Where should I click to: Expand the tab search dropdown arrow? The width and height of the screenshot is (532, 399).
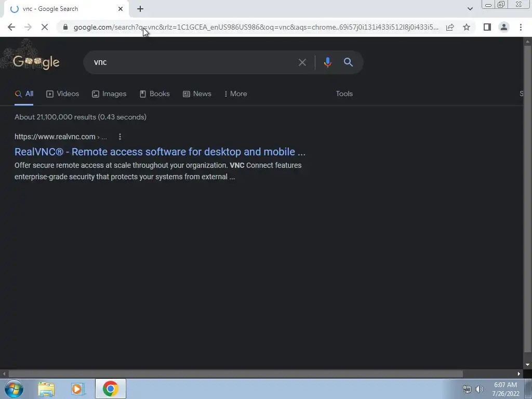pos(470,9)
